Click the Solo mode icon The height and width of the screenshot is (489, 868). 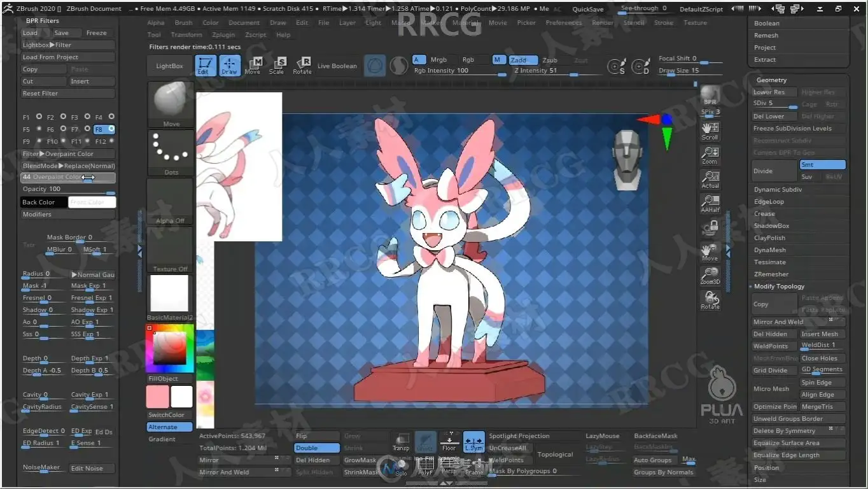coord(401,467)
